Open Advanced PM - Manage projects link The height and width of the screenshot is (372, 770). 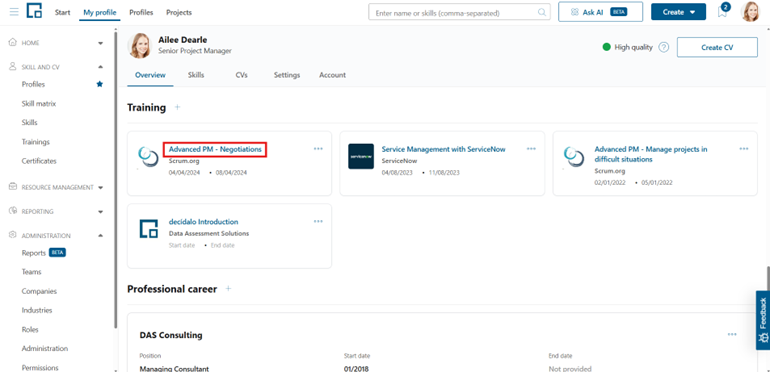point(651,154)
